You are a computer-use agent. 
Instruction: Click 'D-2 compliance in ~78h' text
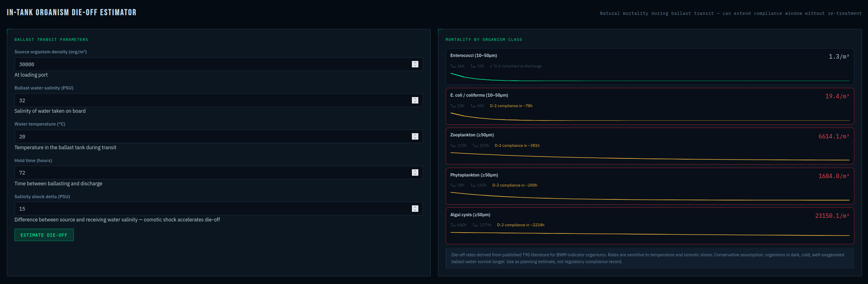pyautogui.click(x=511, y=106)
